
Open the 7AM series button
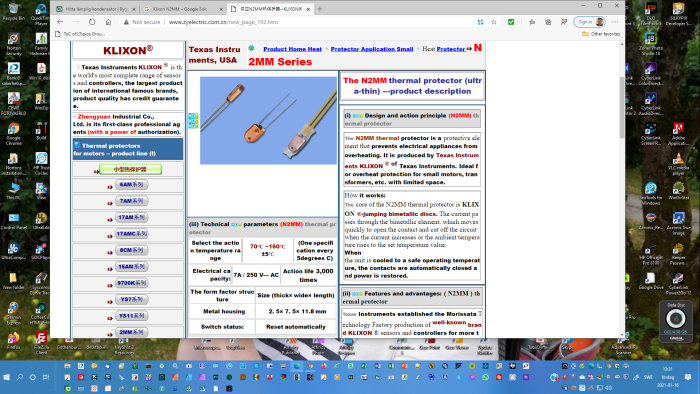click(x=131, y=201)
